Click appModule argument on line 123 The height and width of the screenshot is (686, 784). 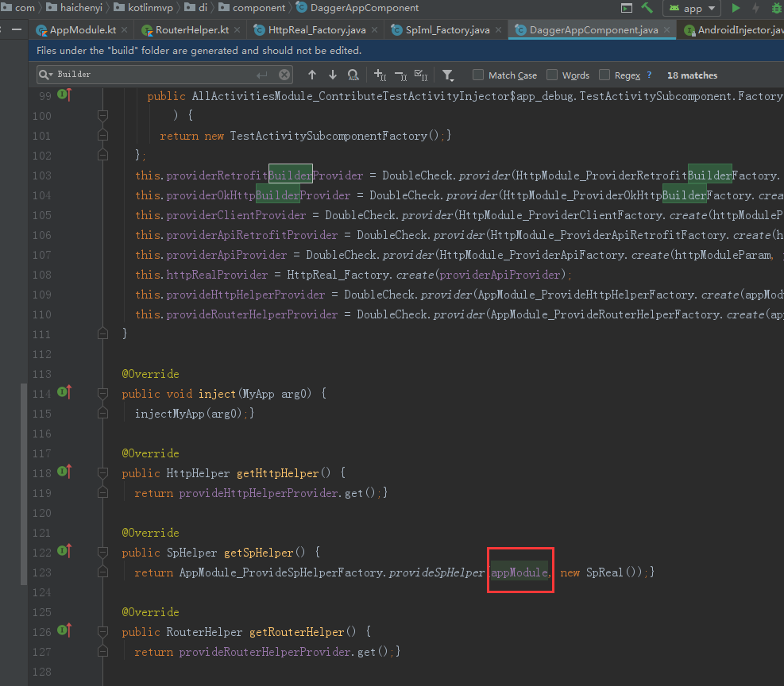tap(519, 572)
